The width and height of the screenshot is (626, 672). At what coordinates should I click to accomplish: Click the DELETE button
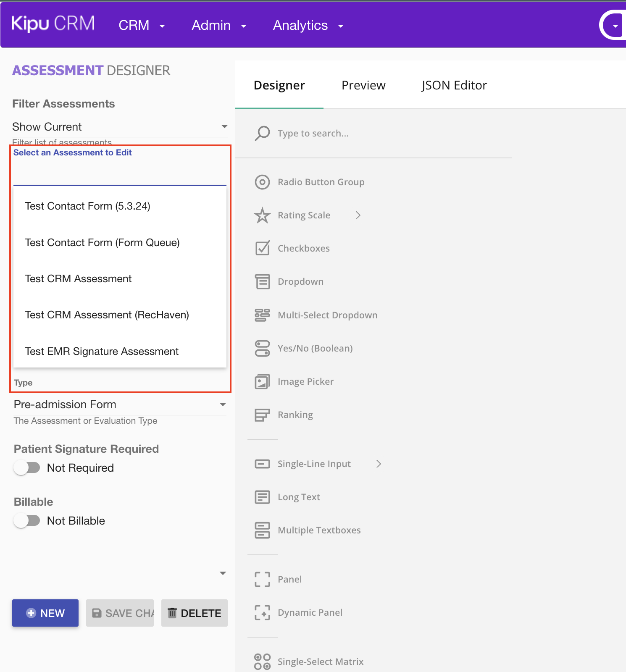point(195,613)
